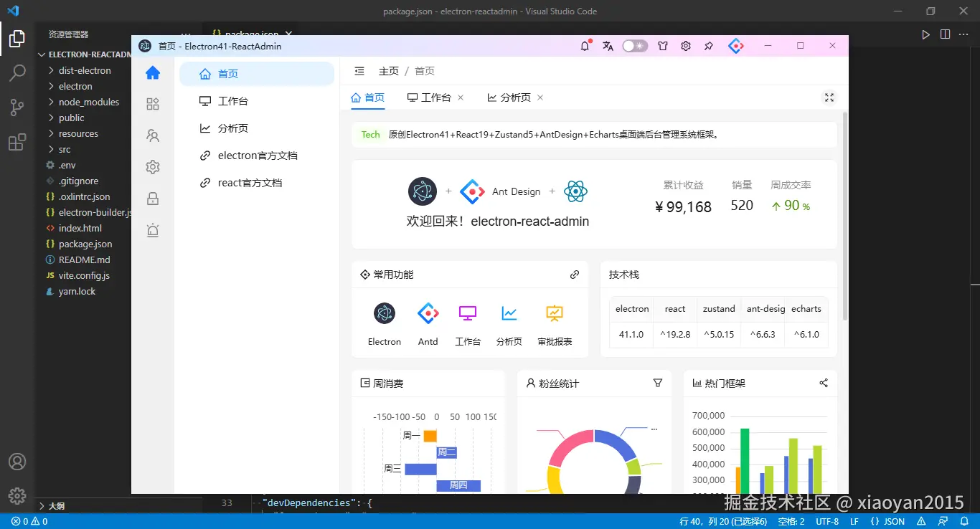The height and width of the screenshot is (529, 980).
Task: Click link icon in 常用功能 card
Action: (575, 275)
